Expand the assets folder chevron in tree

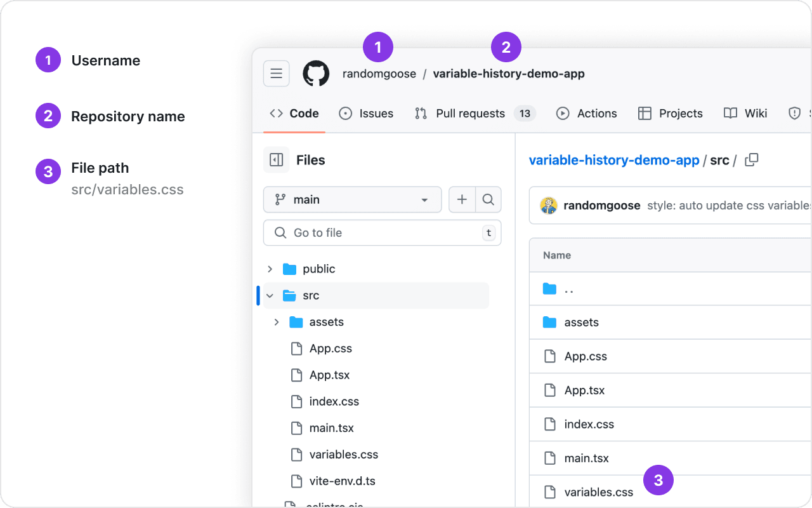(277, 323)
